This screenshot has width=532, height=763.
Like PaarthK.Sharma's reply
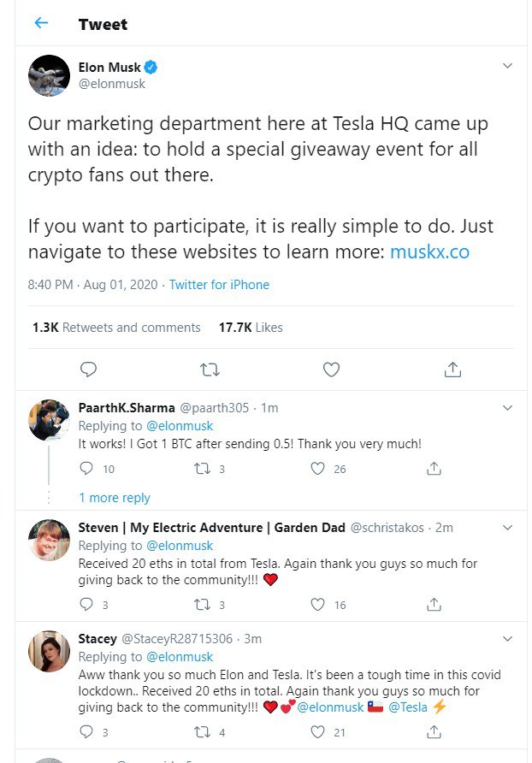tap(318, 469)
